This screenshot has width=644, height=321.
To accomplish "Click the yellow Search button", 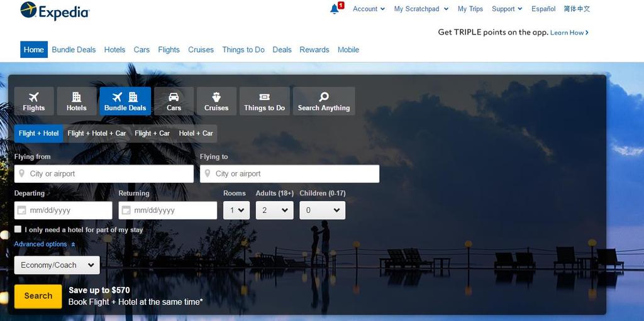I will click(x=38, y=296).
